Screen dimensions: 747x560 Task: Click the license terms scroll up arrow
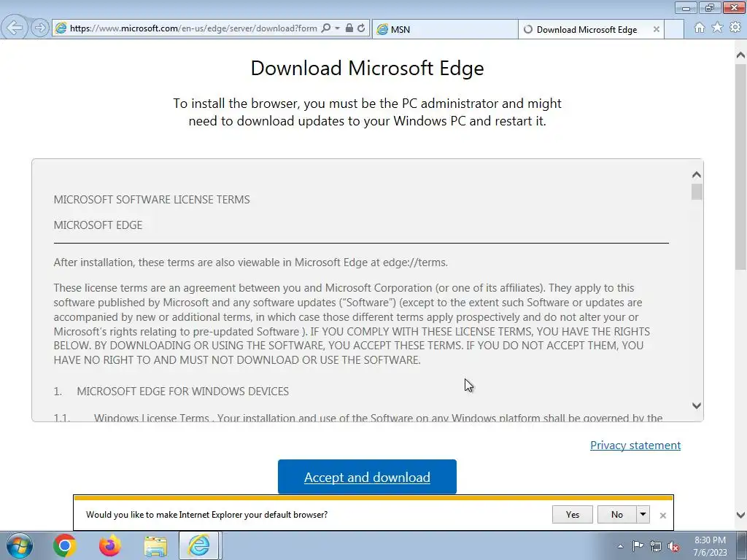(697, 175)
